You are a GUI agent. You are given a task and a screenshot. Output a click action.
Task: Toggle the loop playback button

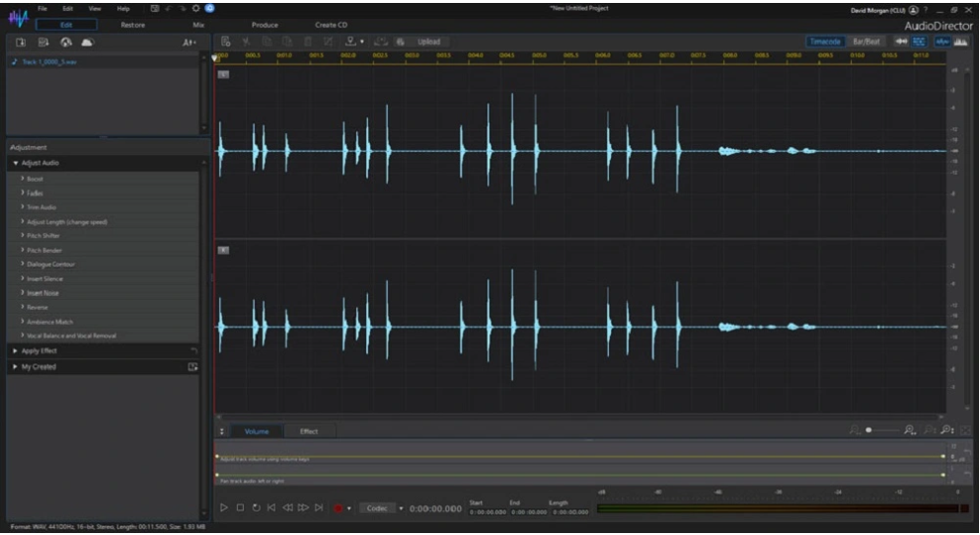click(256, 508)
